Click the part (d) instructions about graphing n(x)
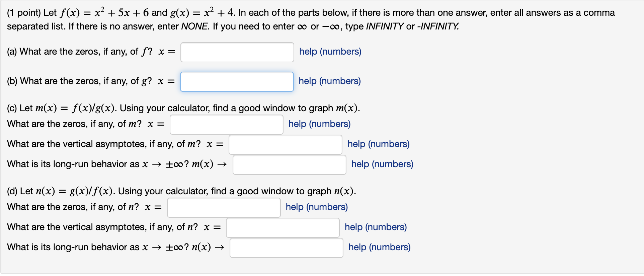This screenshot has width=644, height=276. point(181,191)
